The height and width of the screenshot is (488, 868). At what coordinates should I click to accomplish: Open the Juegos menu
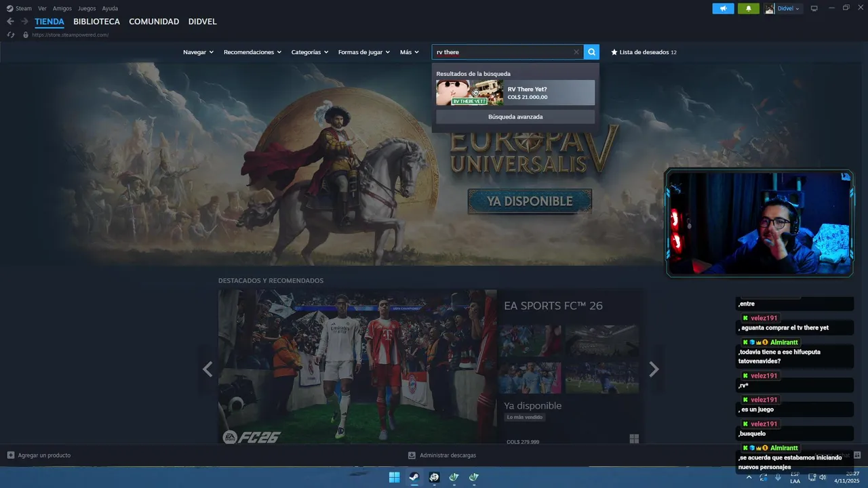(x=87, y=9)
